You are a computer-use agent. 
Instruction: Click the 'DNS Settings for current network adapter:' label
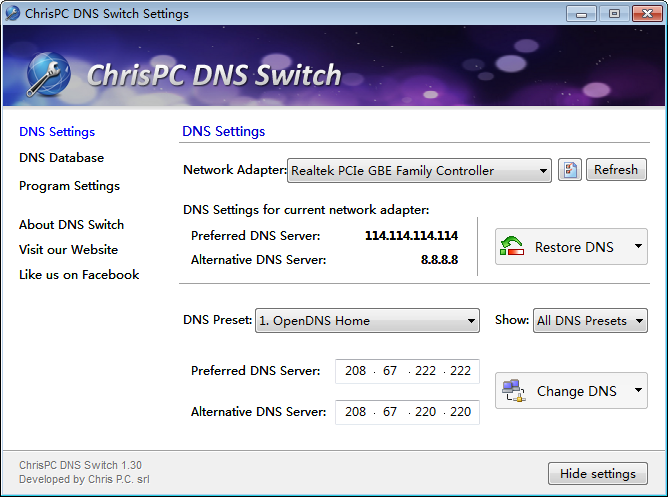306,210
